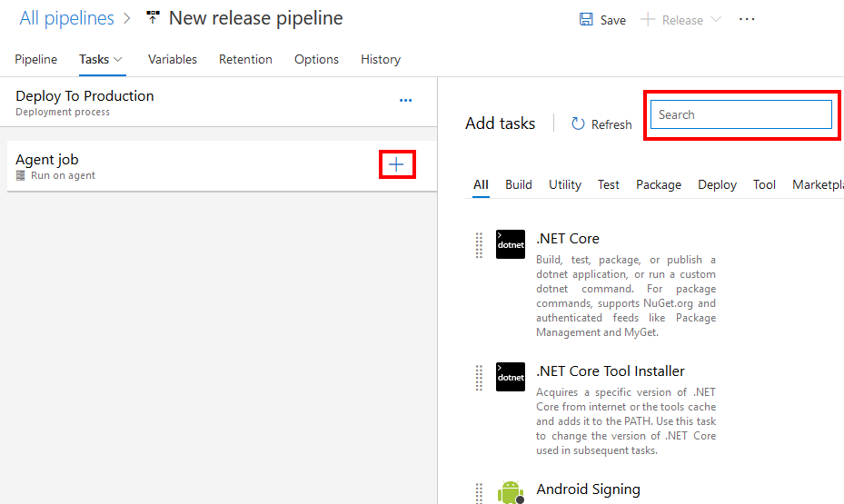Click the New release pipeline title

(x=255, y=18)
